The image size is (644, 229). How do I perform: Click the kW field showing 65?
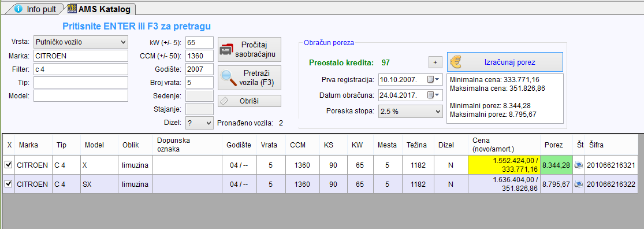pyautogui.click(x=200, y=42)
